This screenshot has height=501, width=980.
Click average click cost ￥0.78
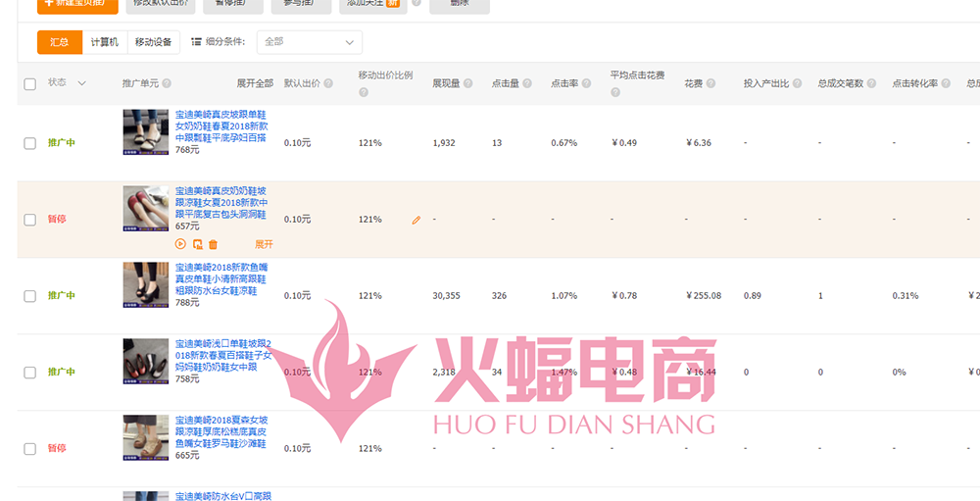coord(624,296)
